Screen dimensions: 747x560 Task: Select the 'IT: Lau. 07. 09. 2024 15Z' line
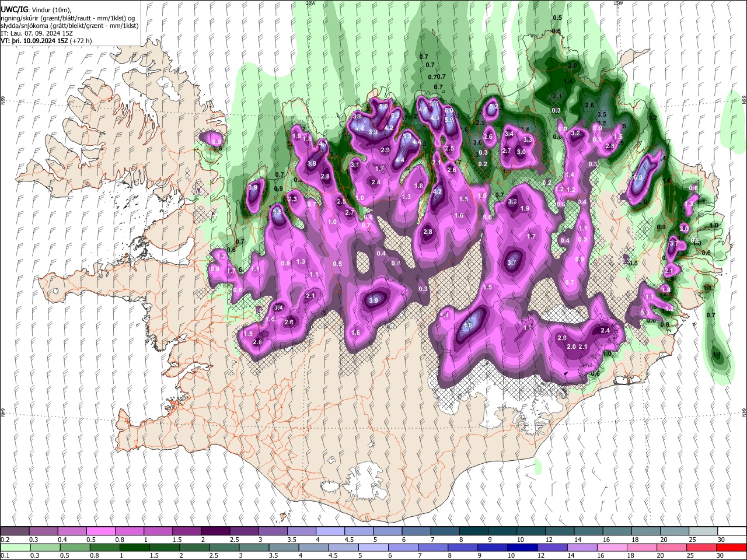pos(37,33)
